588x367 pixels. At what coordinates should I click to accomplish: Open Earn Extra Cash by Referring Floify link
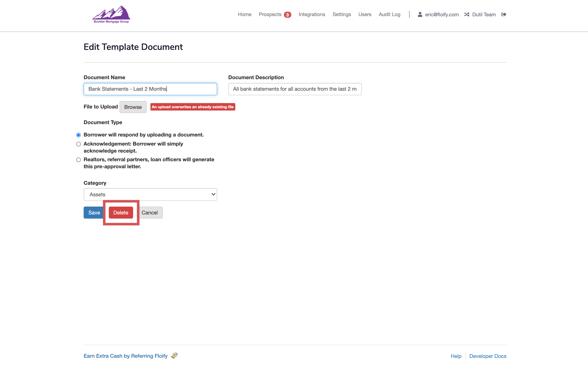point(126,356)
